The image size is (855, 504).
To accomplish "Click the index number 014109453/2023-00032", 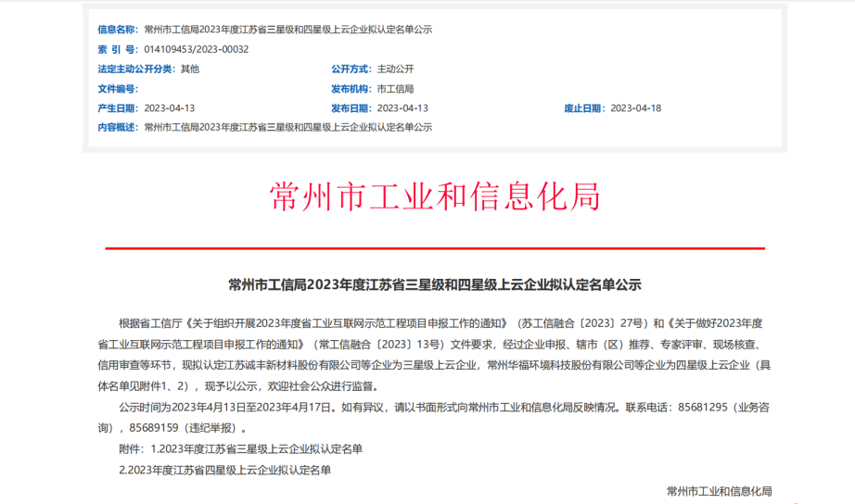I will click(x=197, y=49).
